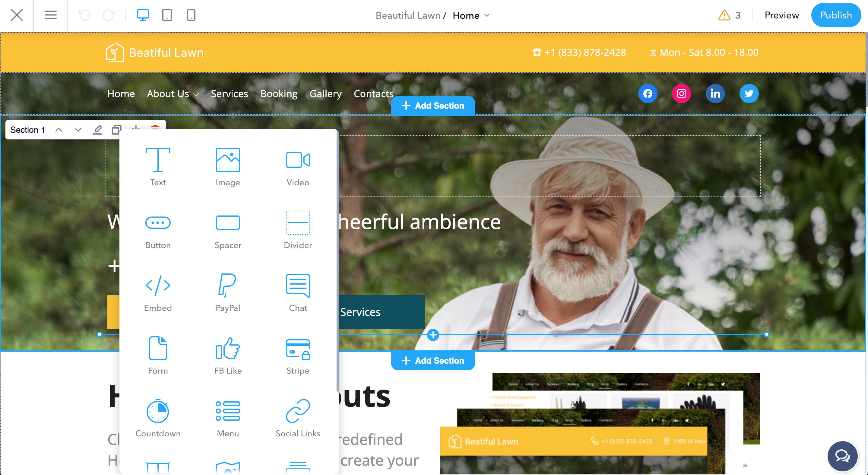Viewport: 868px width, 475px height.
Task: Close the editor with the X icon
Action: coord(17,15)
